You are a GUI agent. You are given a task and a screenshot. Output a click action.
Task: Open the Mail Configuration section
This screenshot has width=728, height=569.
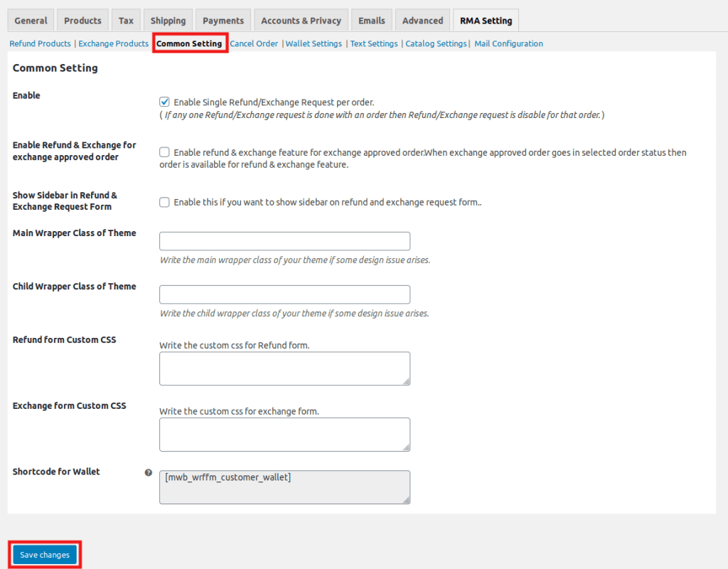pyautogui.click(x=508, y=43)
